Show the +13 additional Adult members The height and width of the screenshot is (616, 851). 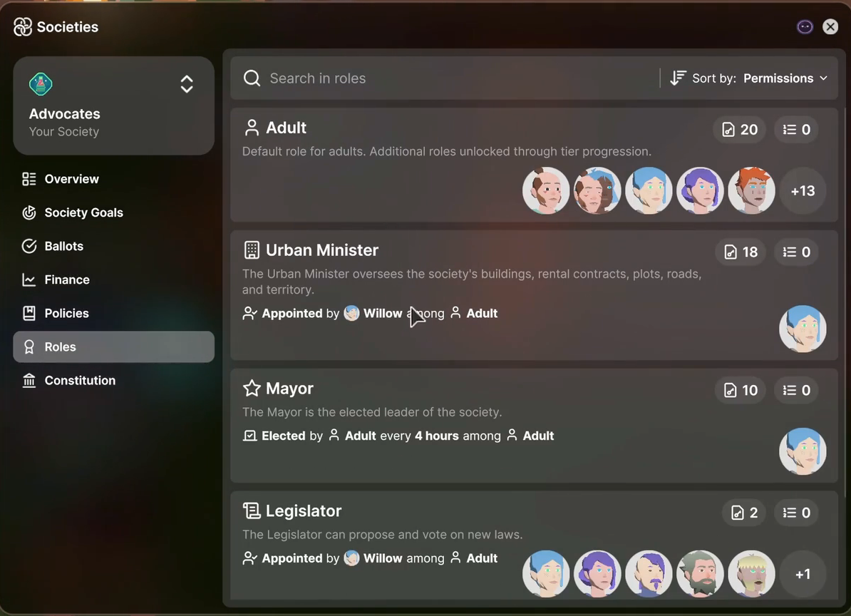coord(803,191)
